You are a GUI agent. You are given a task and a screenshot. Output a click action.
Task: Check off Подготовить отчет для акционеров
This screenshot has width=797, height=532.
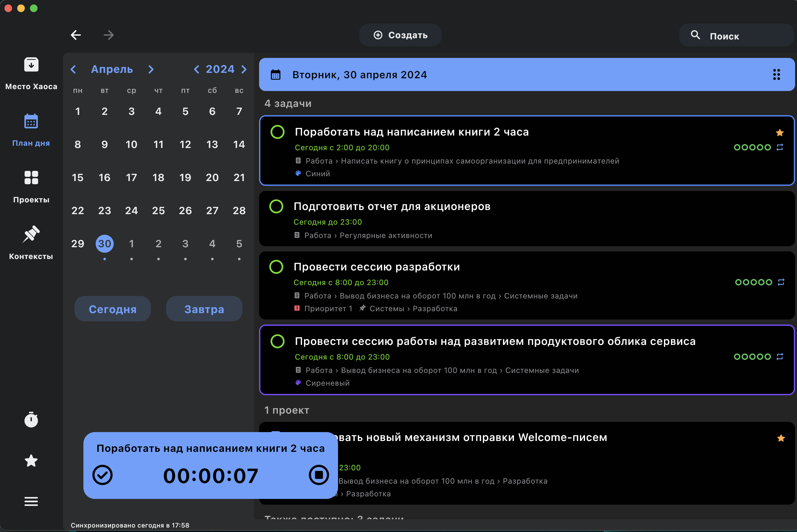[x=276, y=206]
